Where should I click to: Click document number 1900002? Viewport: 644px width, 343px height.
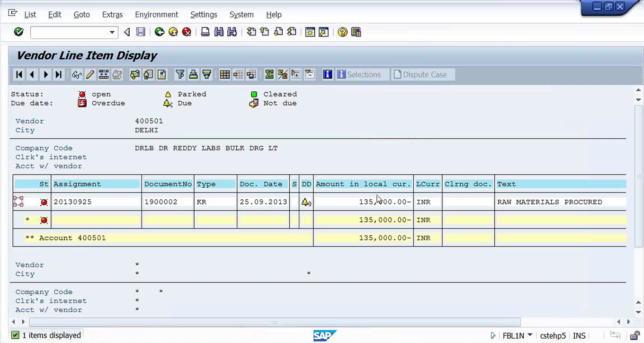161,202
